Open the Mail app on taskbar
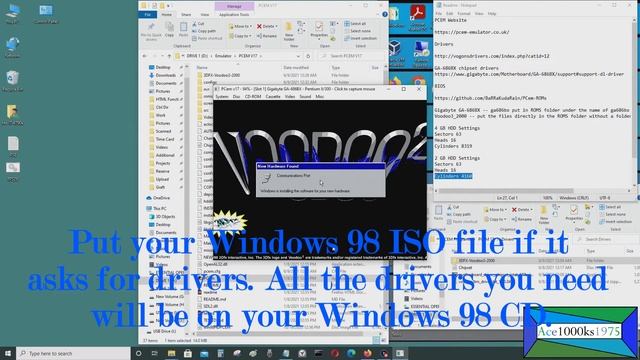Image resolution: width=640 pixels, height=360 pixels. click(x=204, y=353)
